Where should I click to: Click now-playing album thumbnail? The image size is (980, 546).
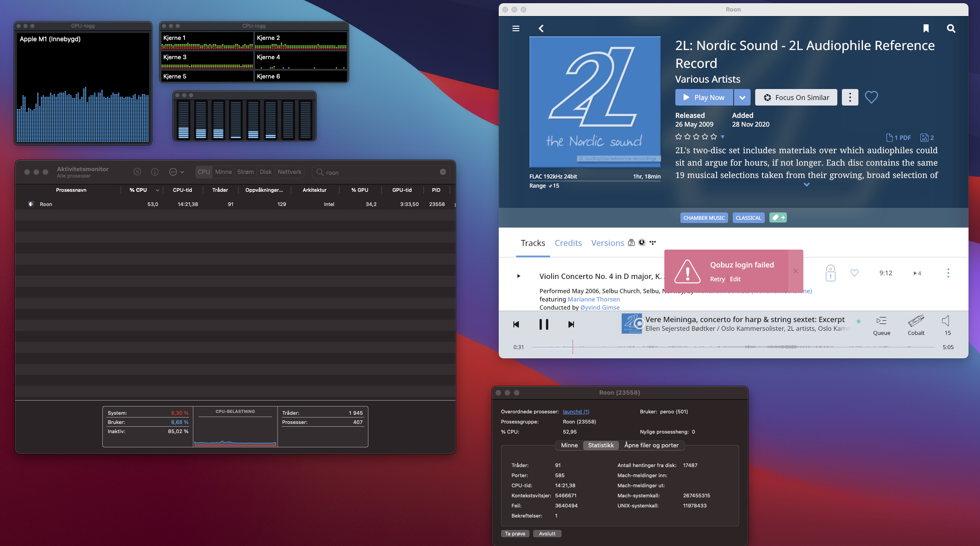click(632, 323)
